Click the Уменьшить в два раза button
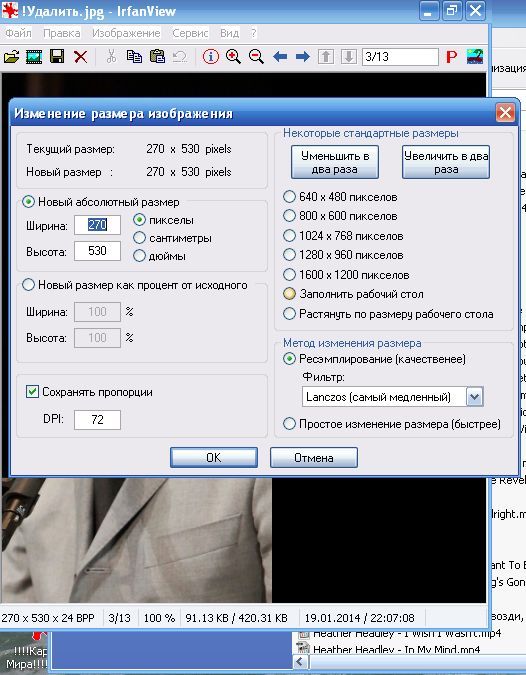The width and height of the screenshot is (526, 675). (x=335, y=162)
